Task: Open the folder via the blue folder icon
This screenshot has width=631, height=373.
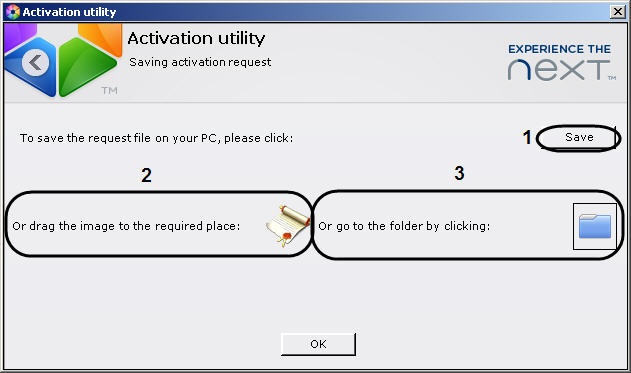Action: click(x=595, y=227)
